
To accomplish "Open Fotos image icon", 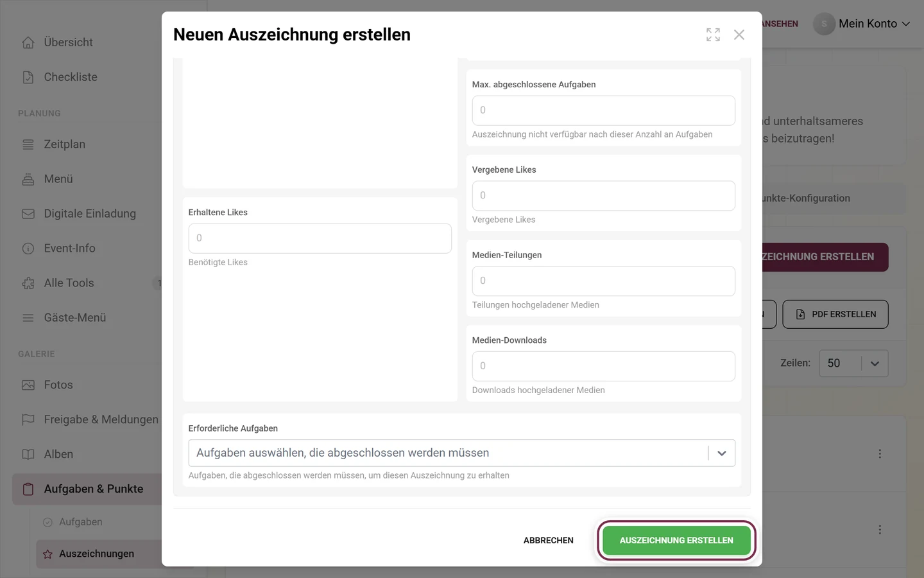I will pos(28,385).
